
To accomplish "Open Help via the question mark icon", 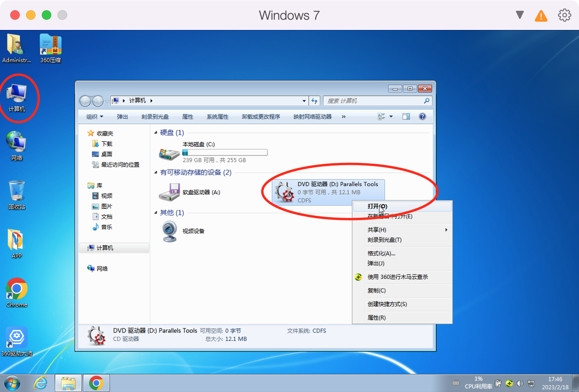I will click(x=422, y=116).
